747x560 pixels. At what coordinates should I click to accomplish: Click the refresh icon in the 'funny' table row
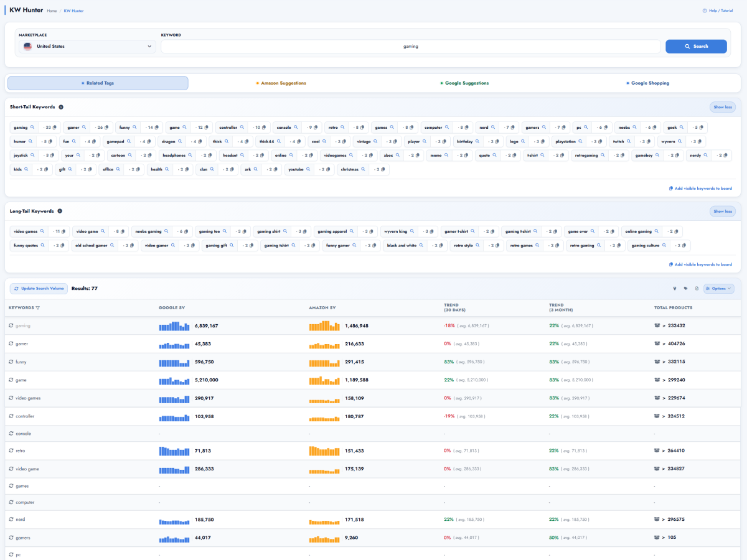[11, 362]
